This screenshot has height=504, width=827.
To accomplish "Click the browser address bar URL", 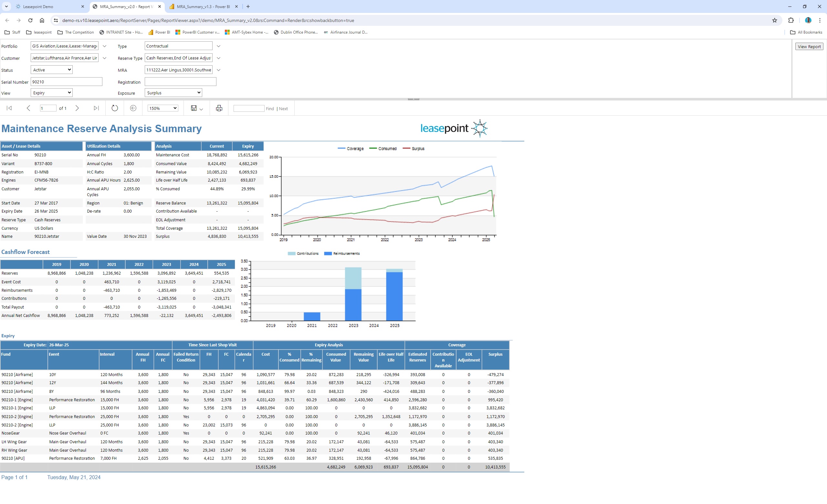I will (208, 20).
